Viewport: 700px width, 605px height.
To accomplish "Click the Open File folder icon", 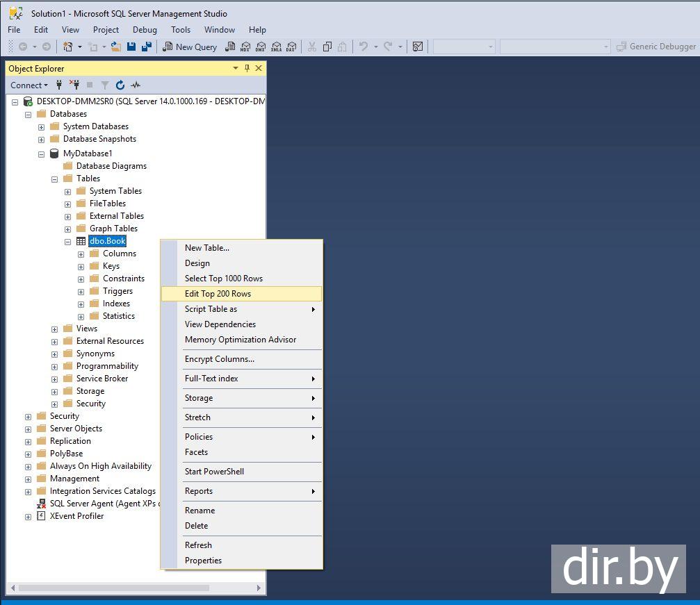I will click(116, 47).
